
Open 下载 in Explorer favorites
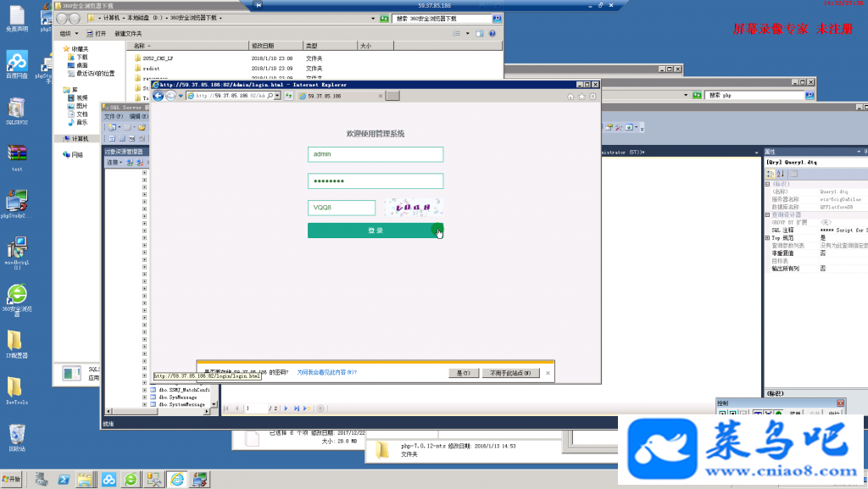[77, 57]
